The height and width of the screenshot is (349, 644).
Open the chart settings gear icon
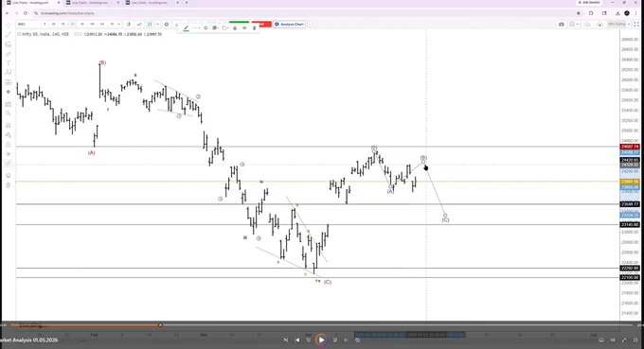pos(167,25)
